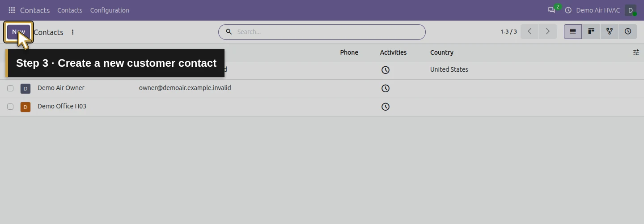Open optional columns settings
Viewport: 644px width, 224px height.
[x=636, y=52]
